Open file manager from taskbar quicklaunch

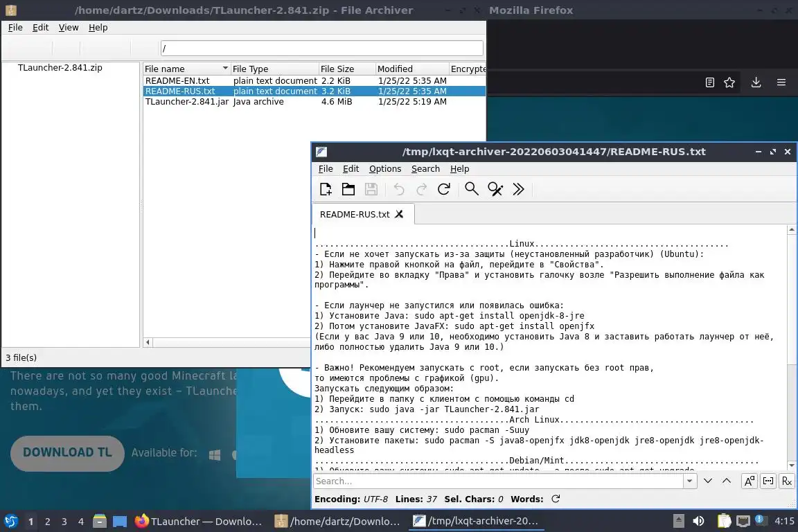click(100, 522)
